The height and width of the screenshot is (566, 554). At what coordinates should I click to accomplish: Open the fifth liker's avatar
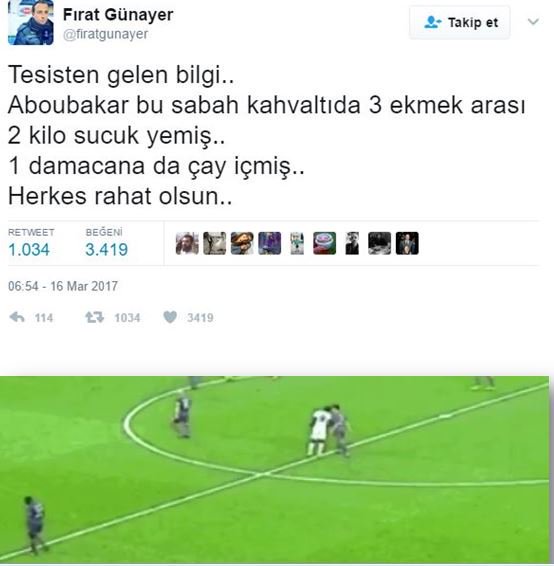pos(297,243)
